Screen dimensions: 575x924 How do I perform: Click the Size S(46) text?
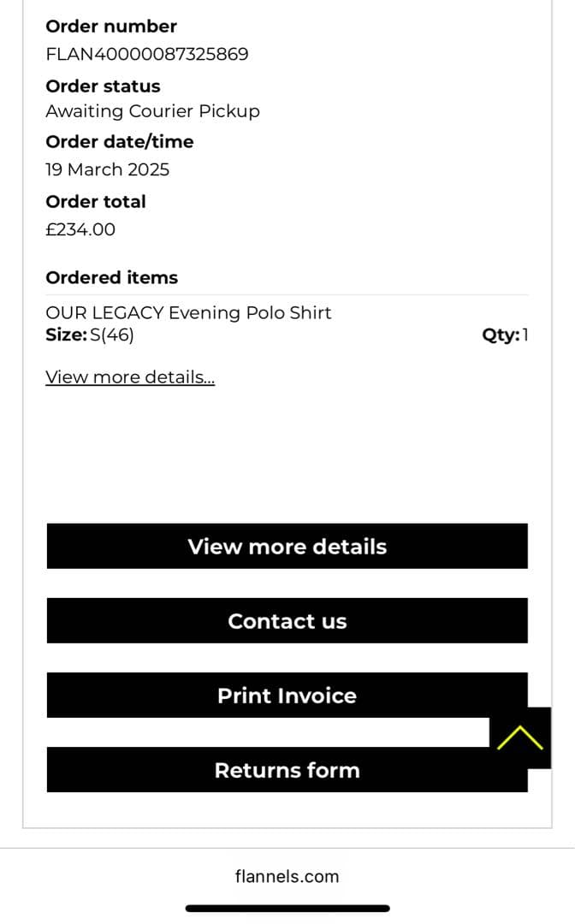[90, 335]
